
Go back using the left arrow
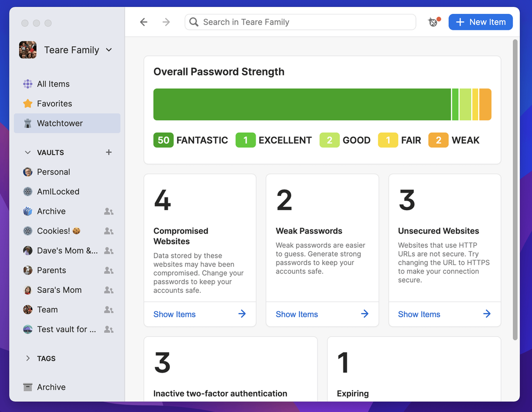tap(143, 22)
